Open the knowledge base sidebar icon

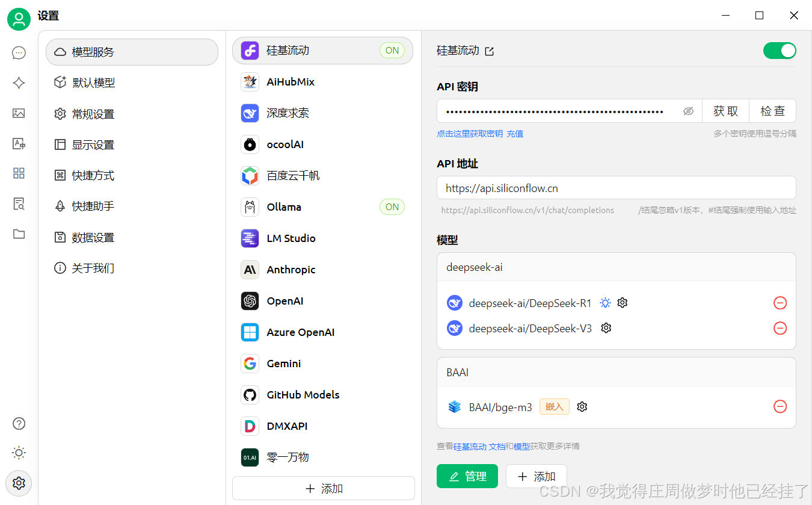point(19,203)
